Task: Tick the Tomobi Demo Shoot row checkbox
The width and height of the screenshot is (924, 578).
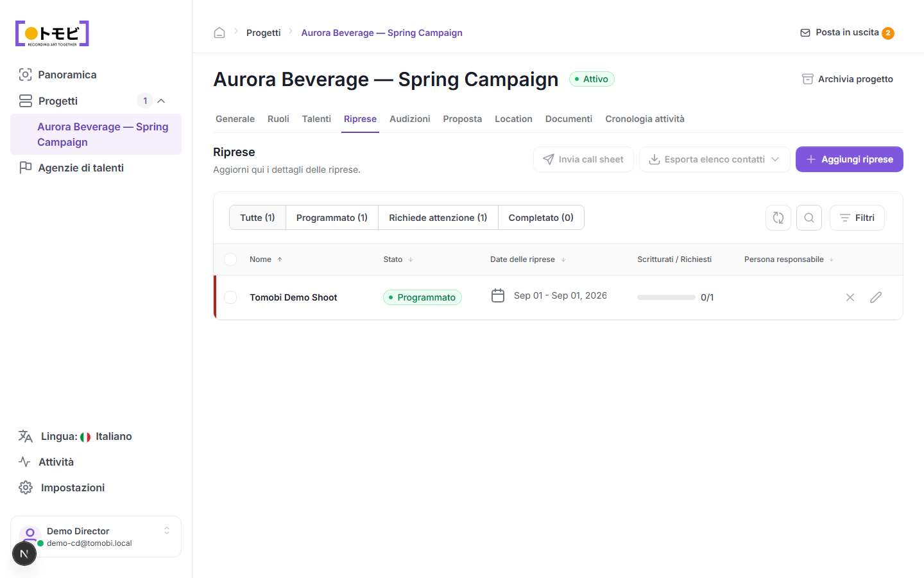Action: point(230,297)
